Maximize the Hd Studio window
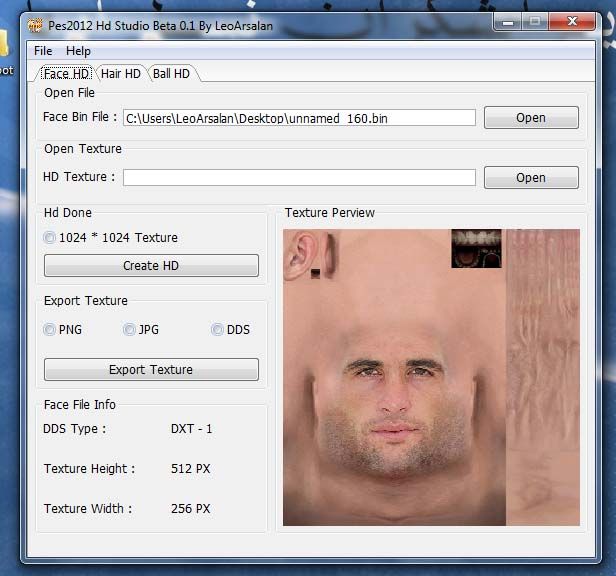616x576 pixels. 535,21
